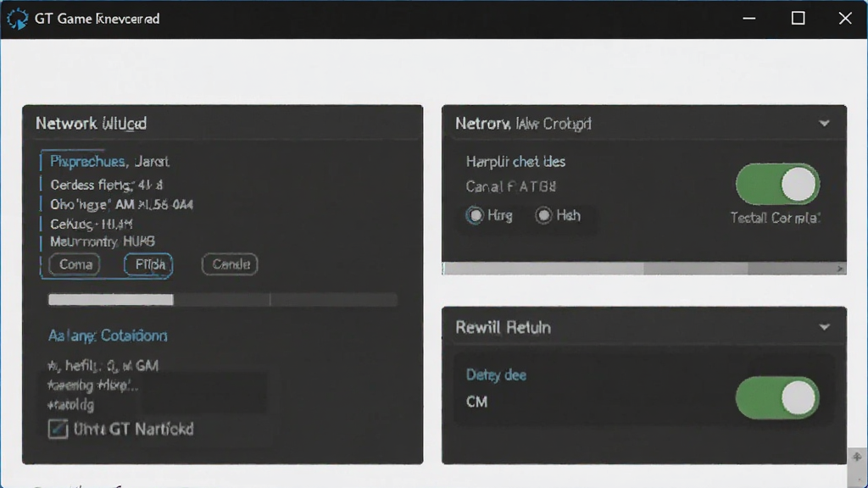Viewport: 868px width, 488px height.
Task: Uncheck the Uhts GT Narticdd checkbox
Action: tap(58, 429)
